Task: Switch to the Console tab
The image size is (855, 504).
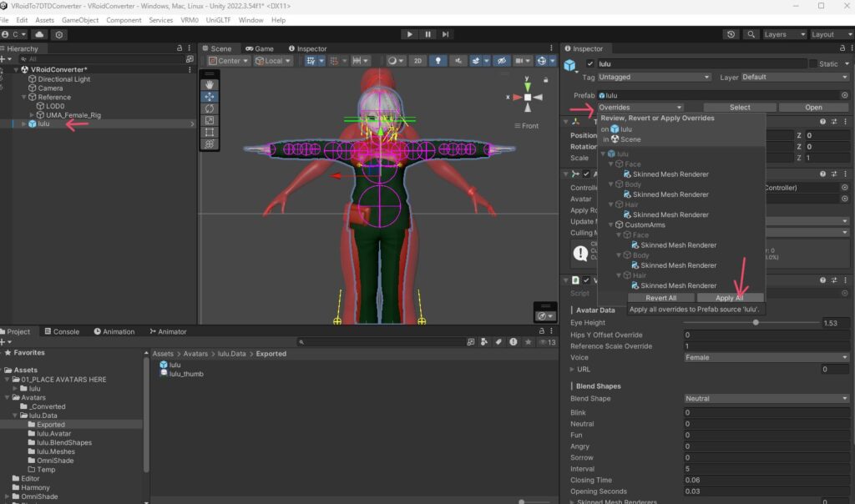Action: tap(60, 331)
